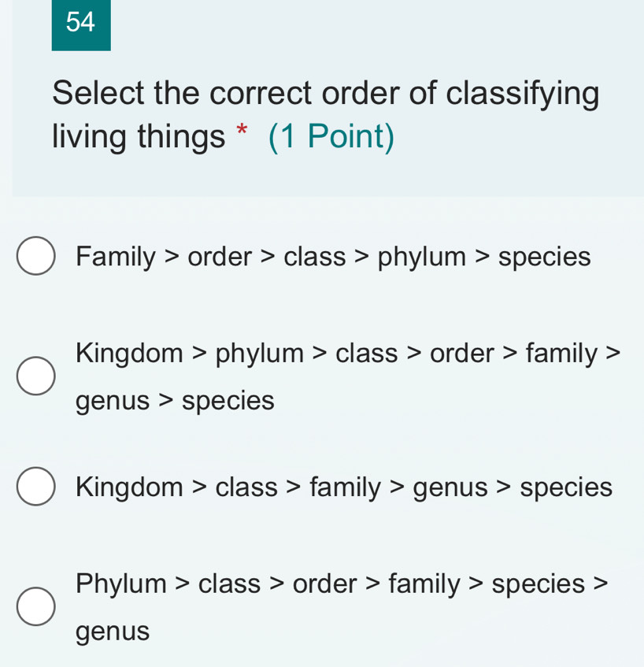
Task: Select the radio button for Family > order > class option
Action: [36, 257]
